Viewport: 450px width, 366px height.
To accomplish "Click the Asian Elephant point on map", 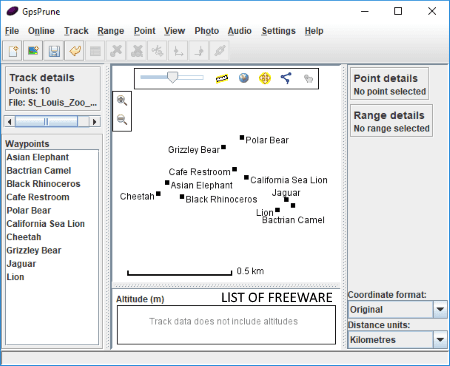I will click(167, 183).
